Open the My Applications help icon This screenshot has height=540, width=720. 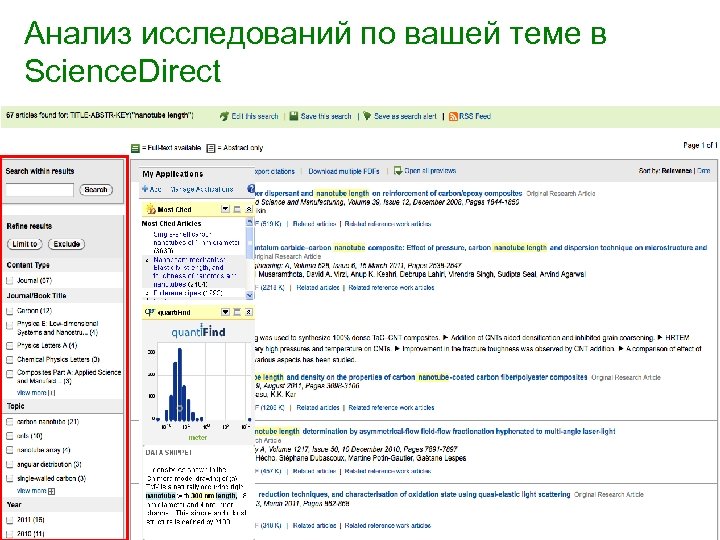(251, 188)
